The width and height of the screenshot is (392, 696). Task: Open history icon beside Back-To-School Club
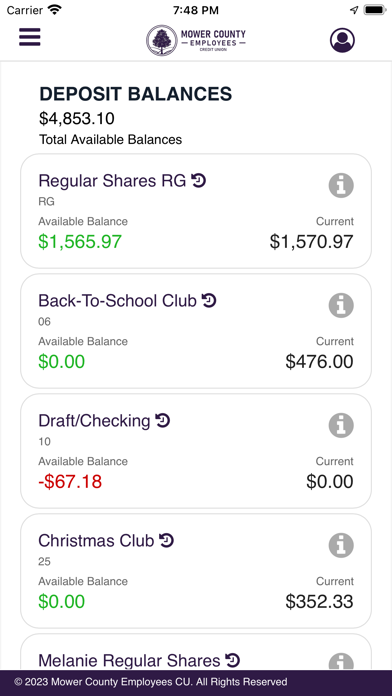coord(209,301)
